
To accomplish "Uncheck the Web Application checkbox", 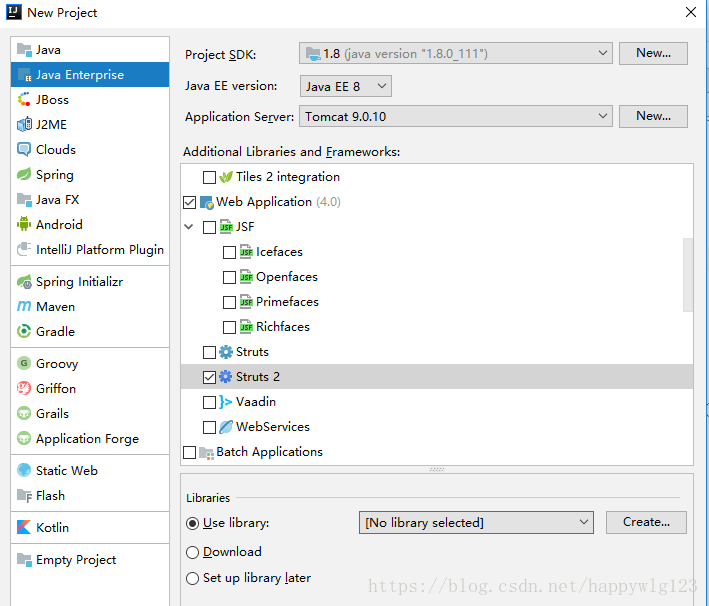I will tap(189, 202).
